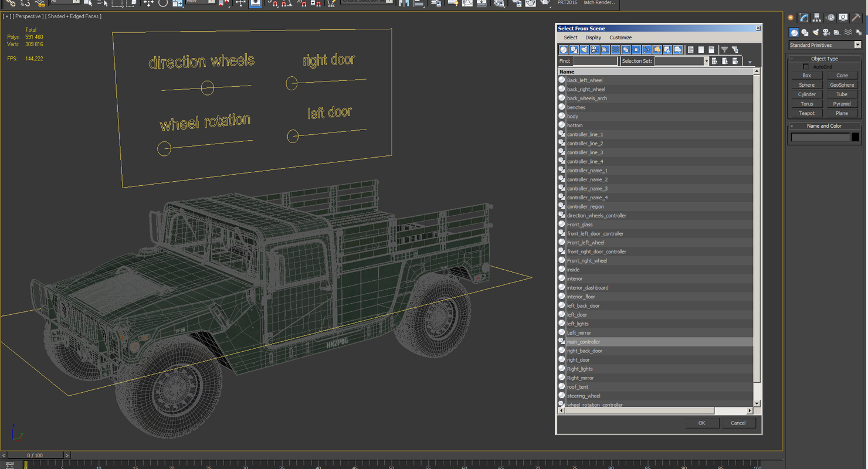Image resolution: width=868 pixels, height=469 pixels.
Task: Click the Cancel button in dialog
Action: click(x=738, y=423)
